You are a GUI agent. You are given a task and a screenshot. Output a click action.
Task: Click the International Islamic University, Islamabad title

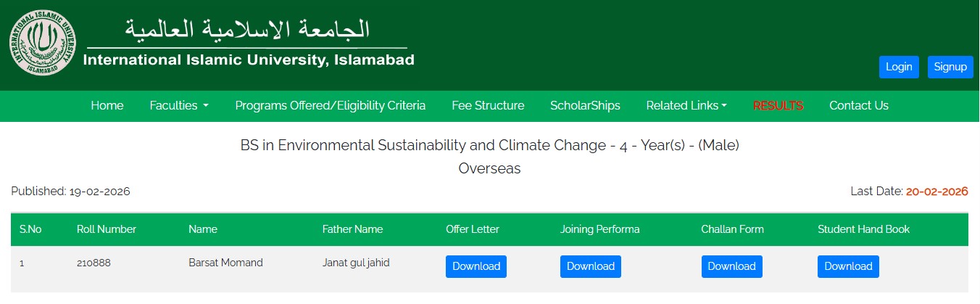[x=249, y=60]
